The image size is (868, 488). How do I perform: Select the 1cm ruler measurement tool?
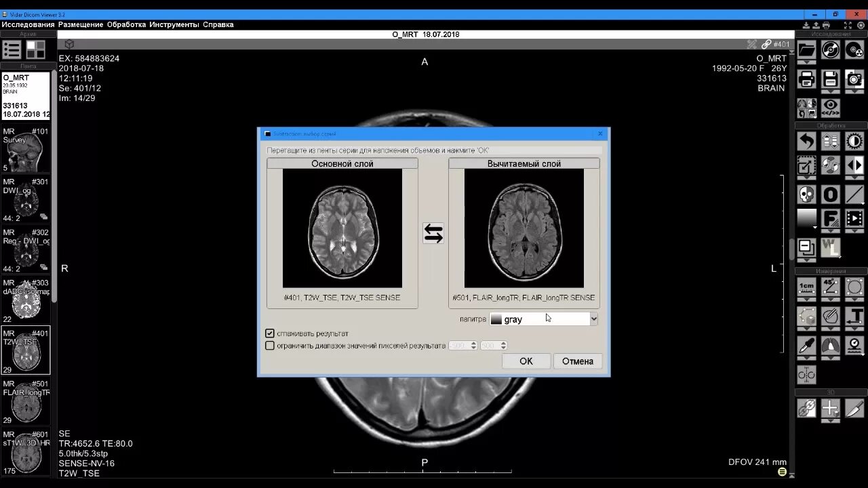pyautogui.click(x=806, y=287)
